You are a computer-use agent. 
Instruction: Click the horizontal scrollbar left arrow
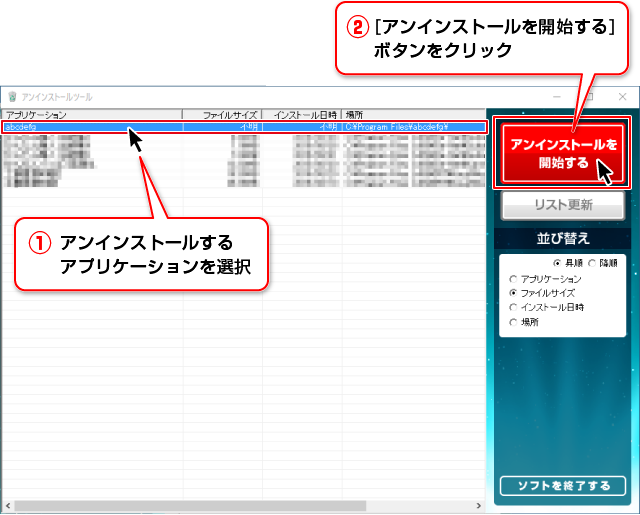[x=8, y=506]
